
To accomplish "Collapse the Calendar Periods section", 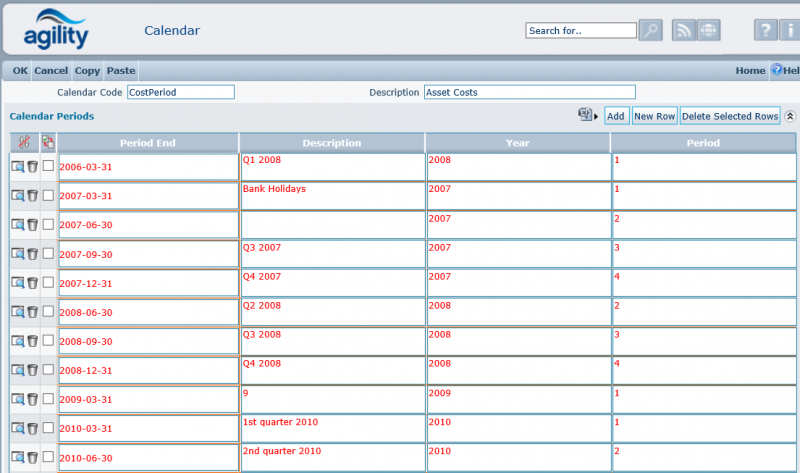I will pyautogui.click(x=790, y=116).
